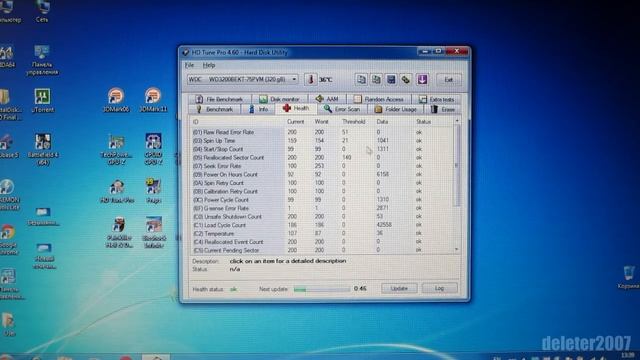
Task: Open the Панель управления desktop icon
Action: [42, 60]
